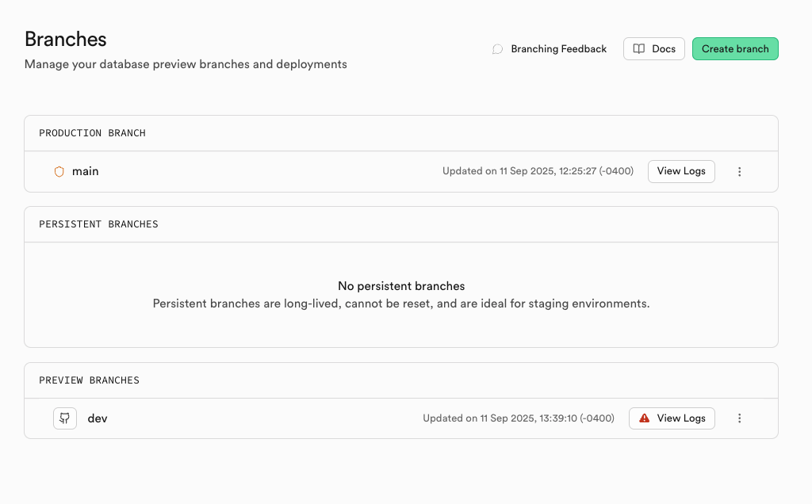Viewport: 812px width, 504px height.
Task: Open the Branching Feedback link
Action: (558, 49)
